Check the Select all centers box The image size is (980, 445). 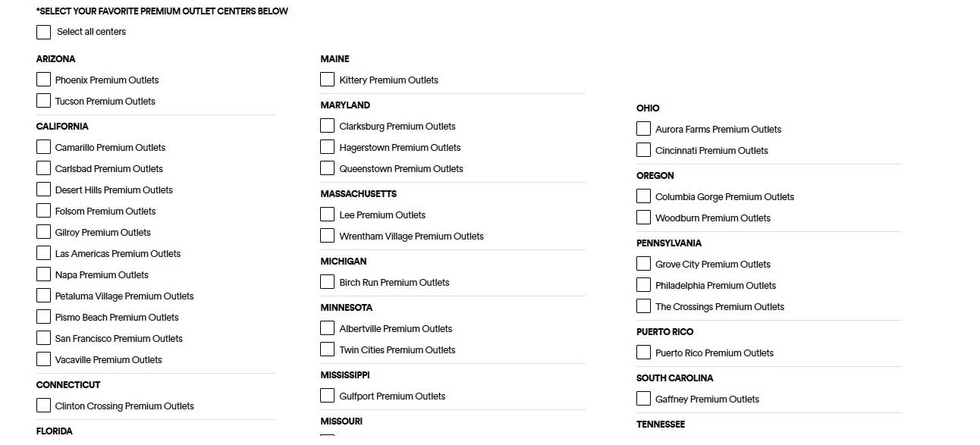tap(43, 32)
